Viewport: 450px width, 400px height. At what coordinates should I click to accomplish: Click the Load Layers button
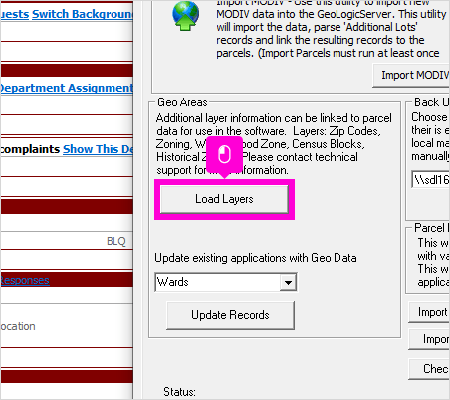click(224, 199)
